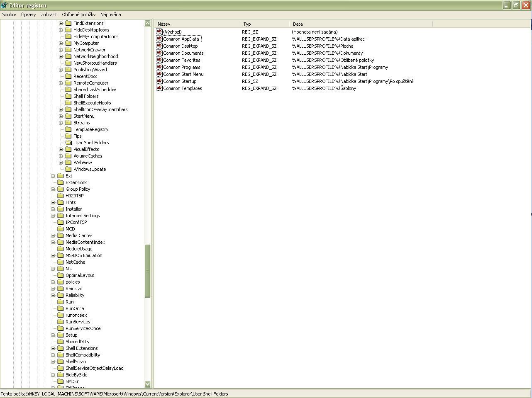This screenshot has width=532, height=398.
Task: Click the OptimalLayout folder icon
Action: [x=61, y=275]
